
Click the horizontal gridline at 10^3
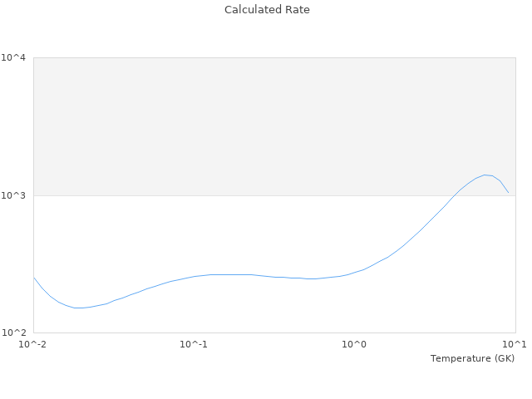(249, 195)
